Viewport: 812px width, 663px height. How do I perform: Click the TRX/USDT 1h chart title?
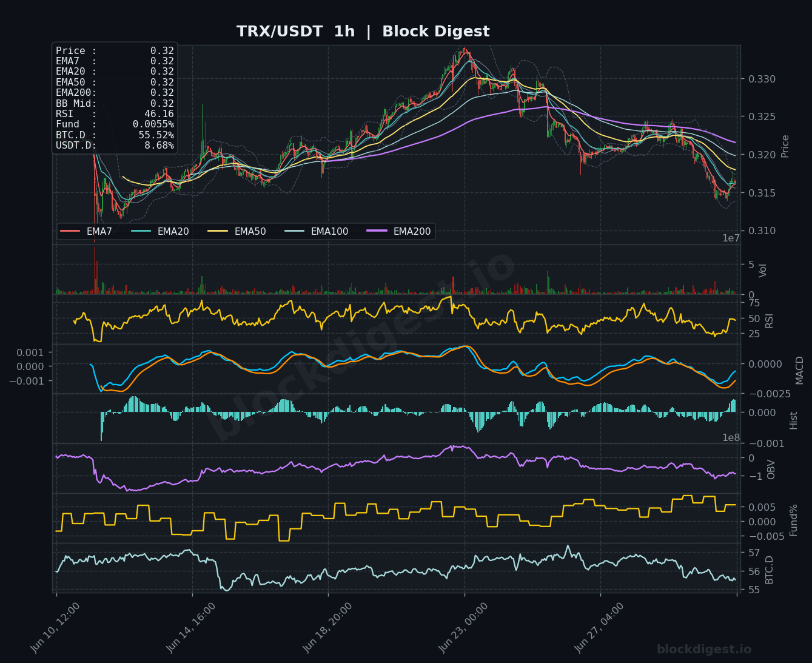click(x=363, y=32)
